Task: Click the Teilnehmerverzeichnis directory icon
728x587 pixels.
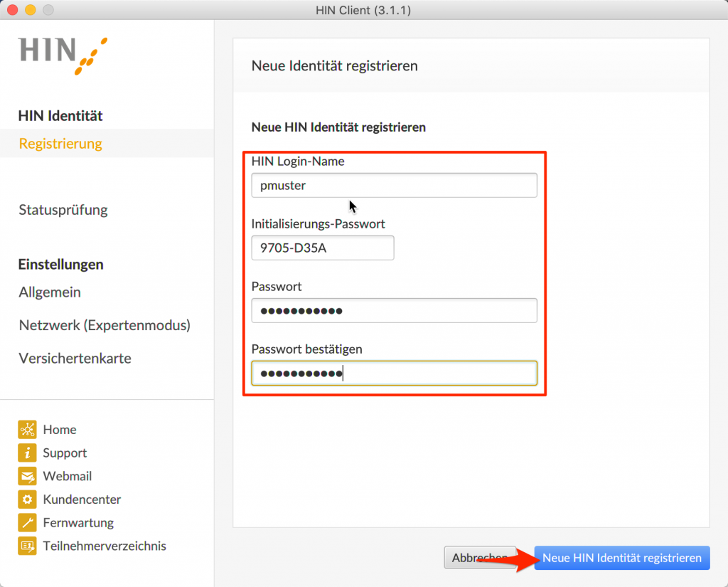Action: [x=28, y=546]
